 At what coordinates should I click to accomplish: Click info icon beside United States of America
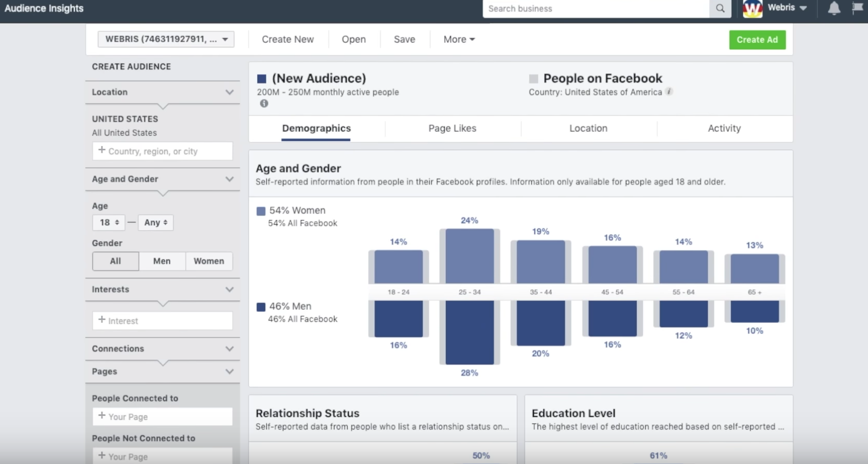point(669,92)
